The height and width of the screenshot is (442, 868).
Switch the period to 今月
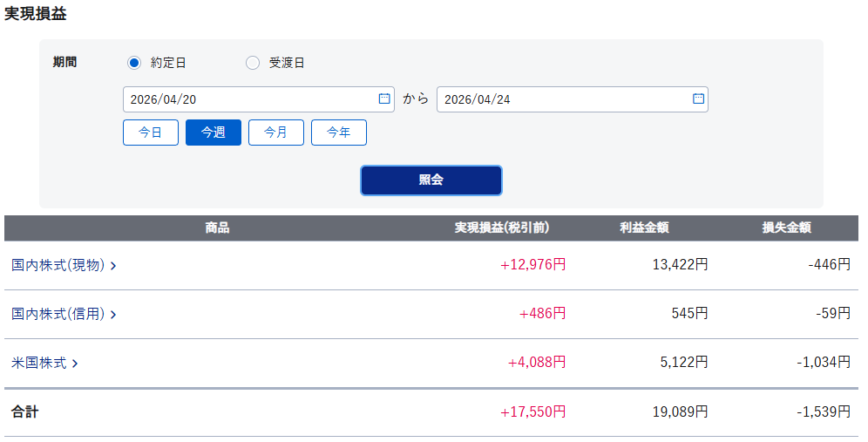coord(276,133)
